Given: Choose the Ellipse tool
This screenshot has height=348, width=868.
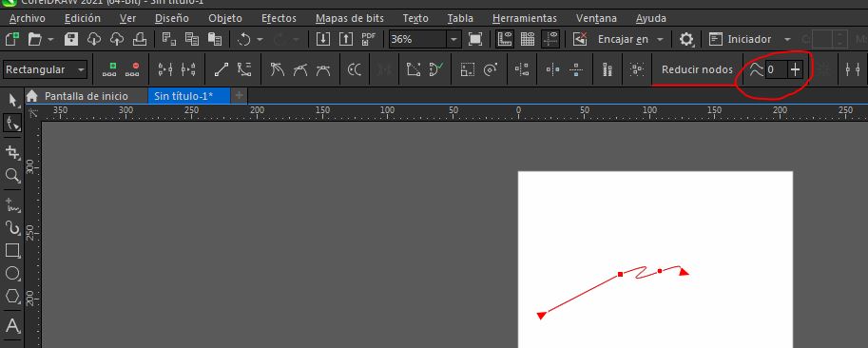Looking at the screenshot, I should pos(12,273).
